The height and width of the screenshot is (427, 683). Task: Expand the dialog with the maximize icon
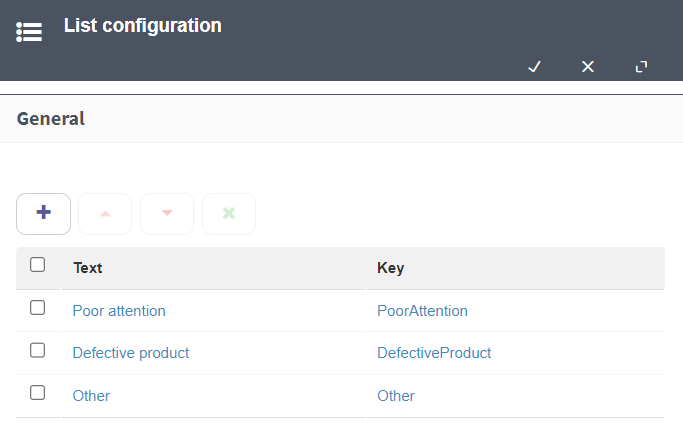[641, 67]
